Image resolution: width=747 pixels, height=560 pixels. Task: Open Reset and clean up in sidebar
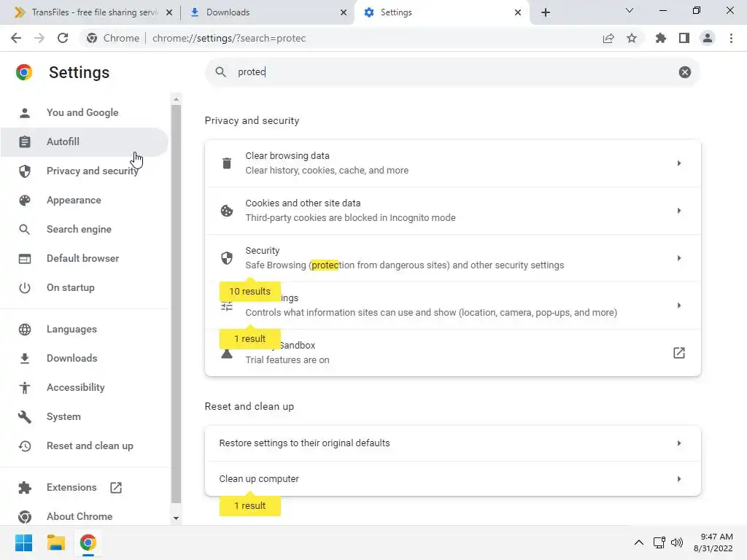tap(84, 446)
